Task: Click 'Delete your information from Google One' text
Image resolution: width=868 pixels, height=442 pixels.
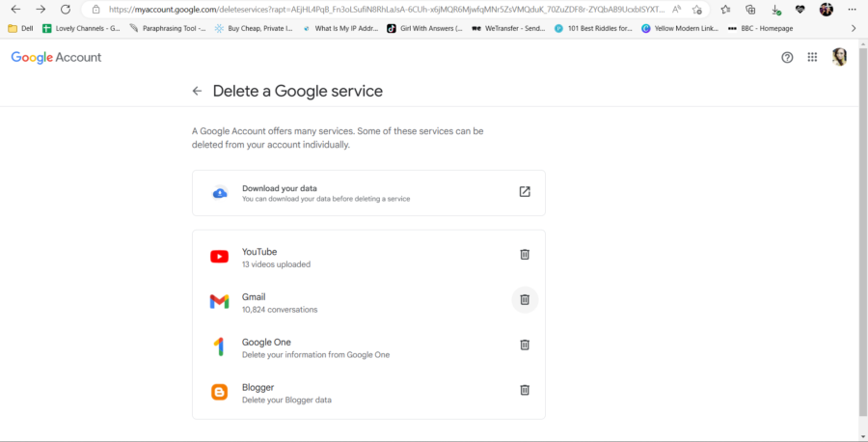Action: coord(315,354)
